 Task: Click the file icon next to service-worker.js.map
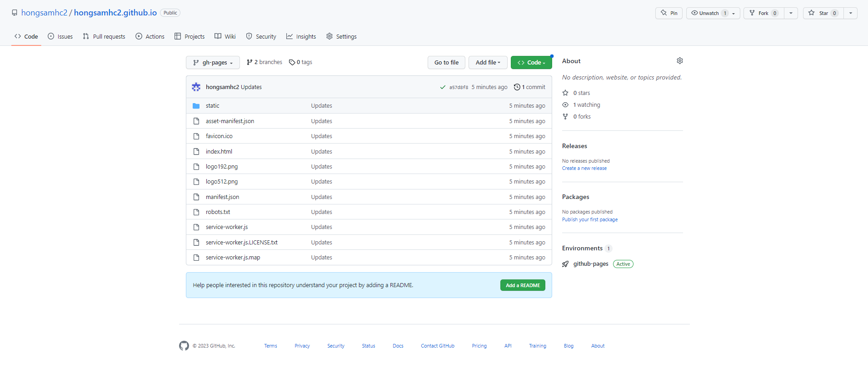196,258
